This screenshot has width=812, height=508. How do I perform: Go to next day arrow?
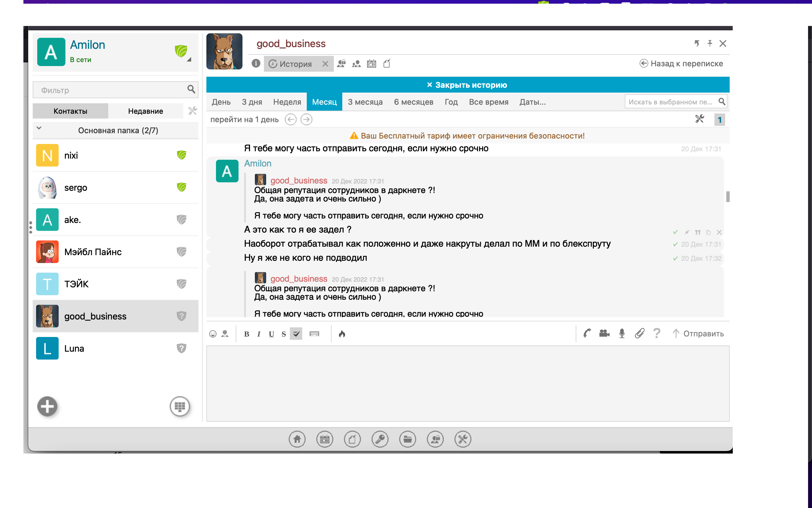click(306, 119)
